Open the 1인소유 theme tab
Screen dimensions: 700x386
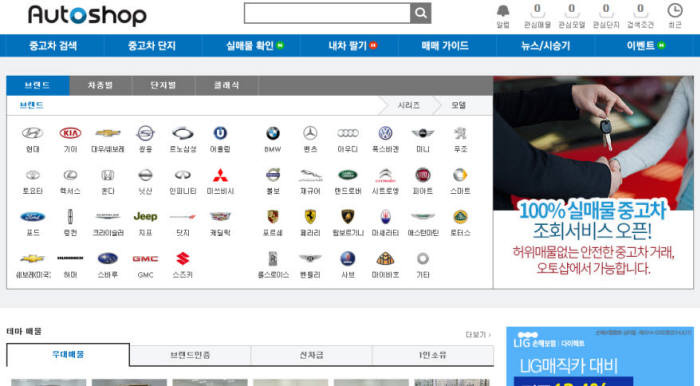(x=433, y=355)
